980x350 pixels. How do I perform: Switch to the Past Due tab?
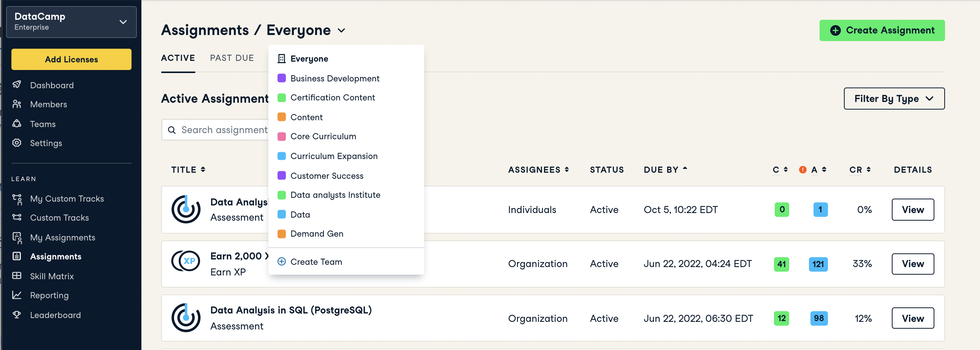pyautogui.click(x=232, y=58)
